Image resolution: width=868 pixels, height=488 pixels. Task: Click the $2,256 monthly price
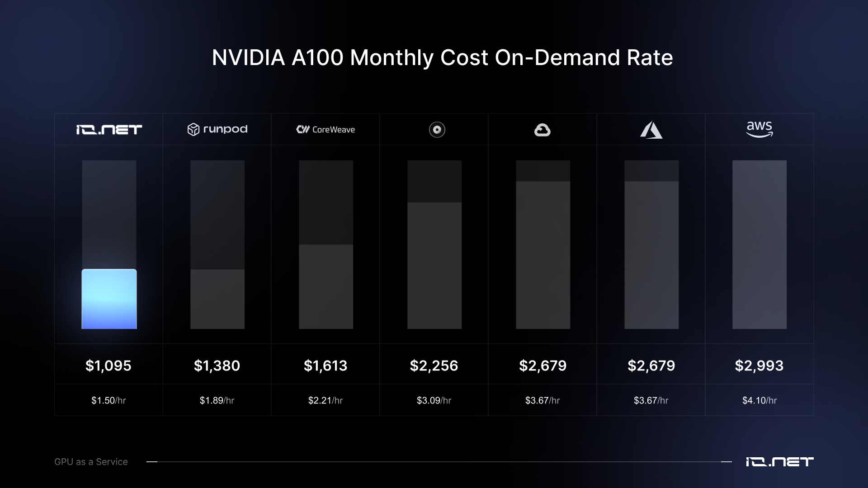tap(434, 366)
